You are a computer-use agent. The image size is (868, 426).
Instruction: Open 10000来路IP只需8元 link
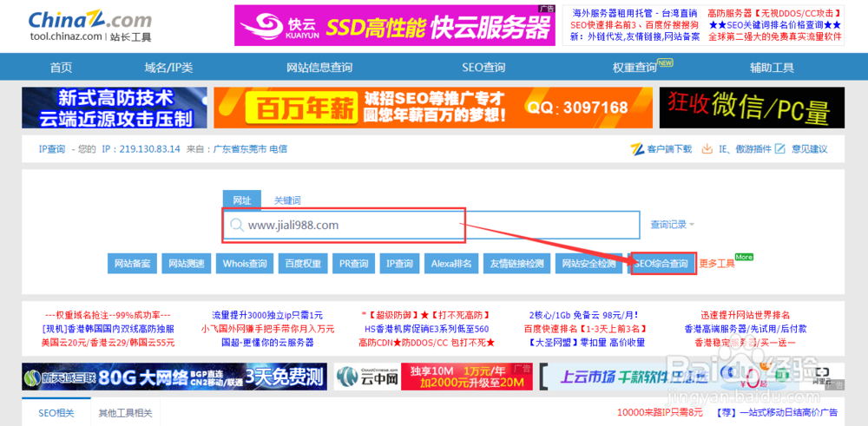coord(660,413)
